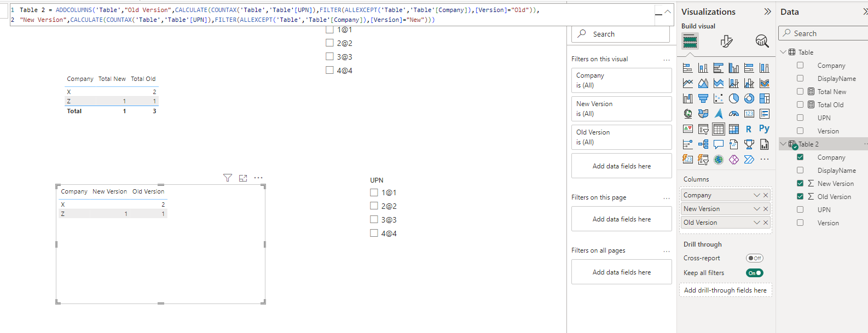Select the Clustered column chart visual
The height and width of the screenshot is (333, 868).
click(x=734, y=68)
